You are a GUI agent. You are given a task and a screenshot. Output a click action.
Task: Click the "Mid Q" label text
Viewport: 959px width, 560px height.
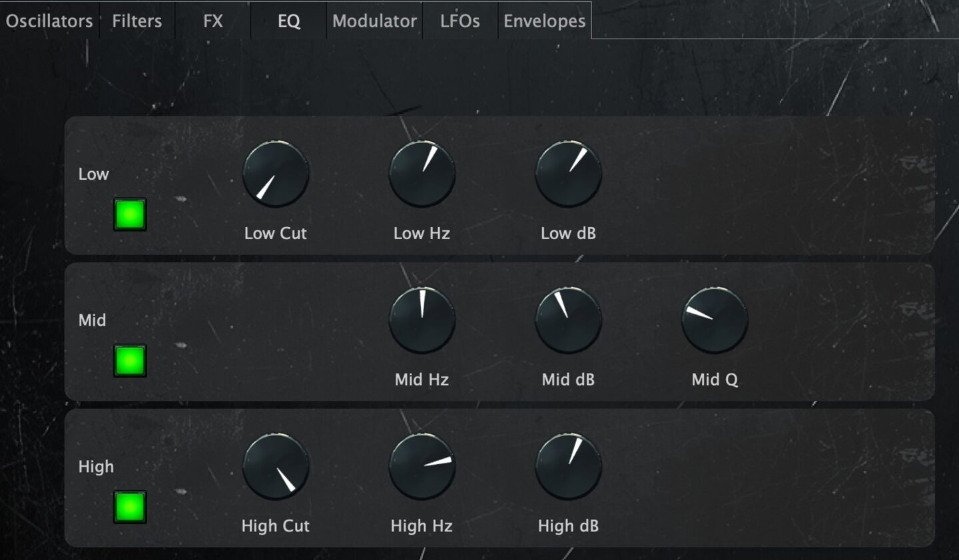pyautogui.click(x=715, y=380)
